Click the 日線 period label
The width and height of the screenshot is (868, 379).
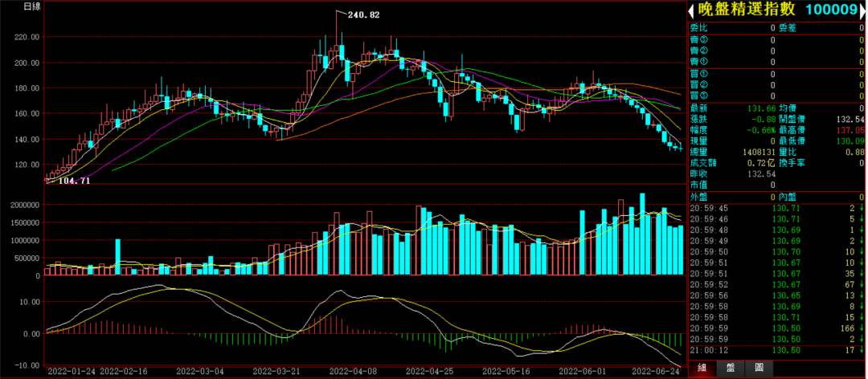coord(31,7)
